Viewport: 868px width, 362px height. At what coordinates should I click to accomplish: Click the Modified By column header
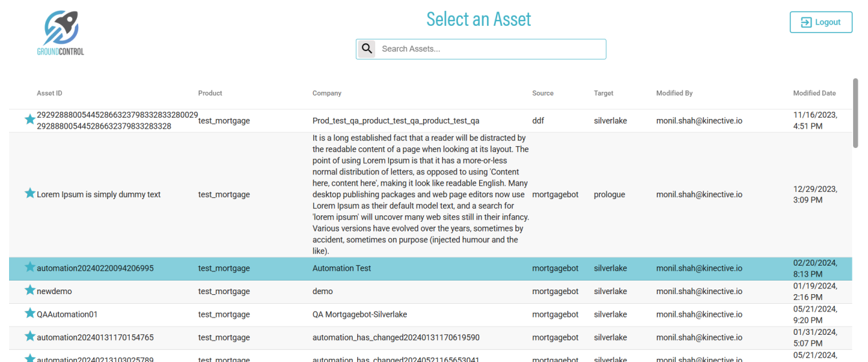pyautogui.click(x=674, y=93)
